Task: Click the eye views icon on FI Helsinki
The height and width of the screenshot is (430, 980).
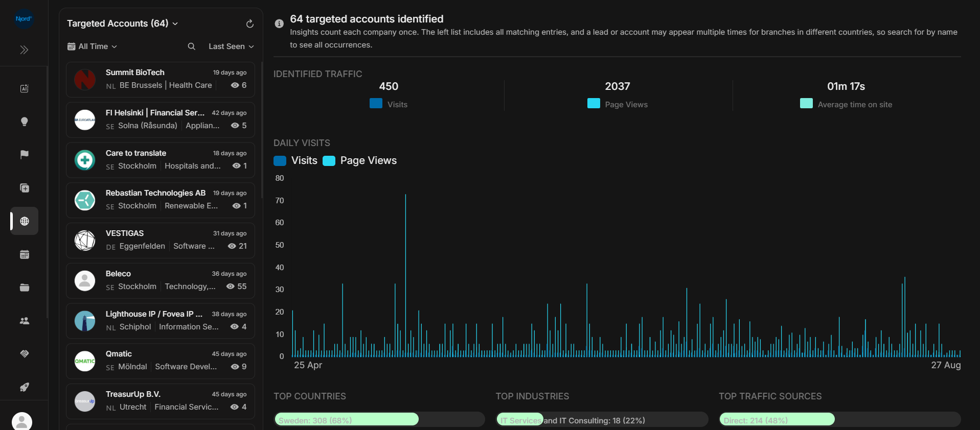Action: tap(235, 126)
